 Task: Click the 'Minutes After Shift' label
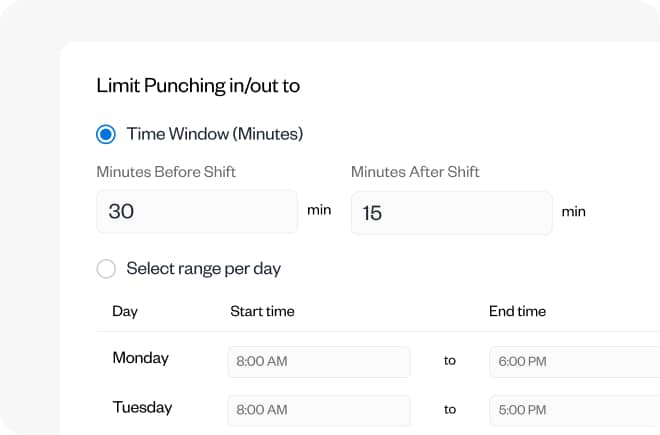click(x=415, y=172)
